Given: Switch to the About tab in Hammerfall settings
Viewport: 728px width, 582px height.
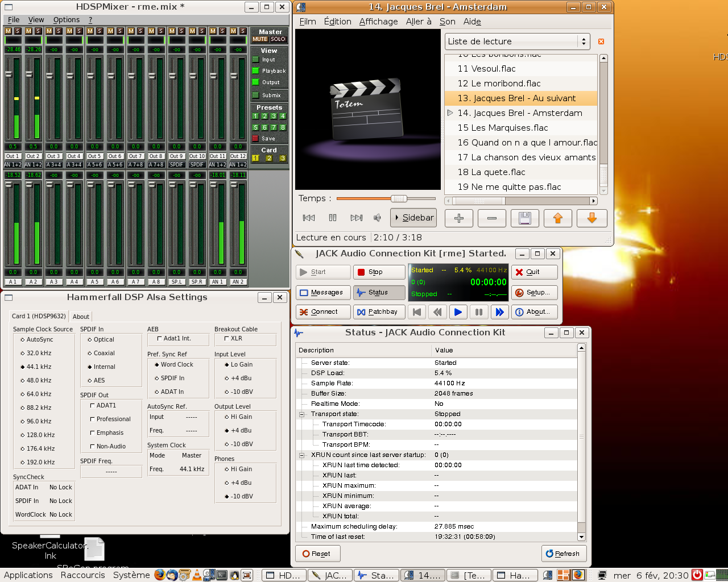Looking at the screenshot, I should click(81, 317).
